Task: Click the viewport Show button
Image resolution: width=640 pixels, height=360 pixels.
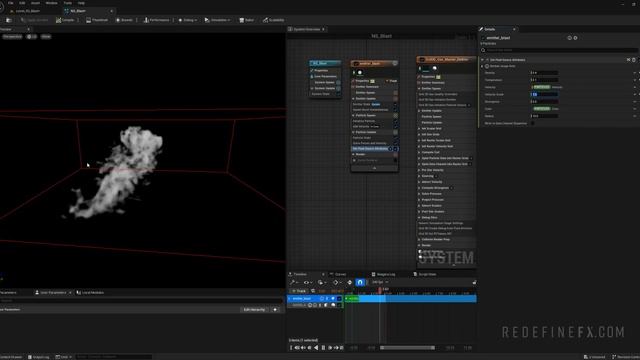Action: tap(46, 37)
